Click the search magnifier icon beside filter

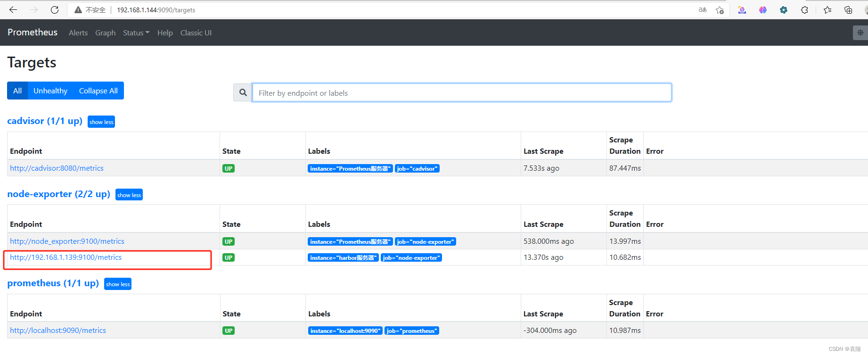point(243,92)
